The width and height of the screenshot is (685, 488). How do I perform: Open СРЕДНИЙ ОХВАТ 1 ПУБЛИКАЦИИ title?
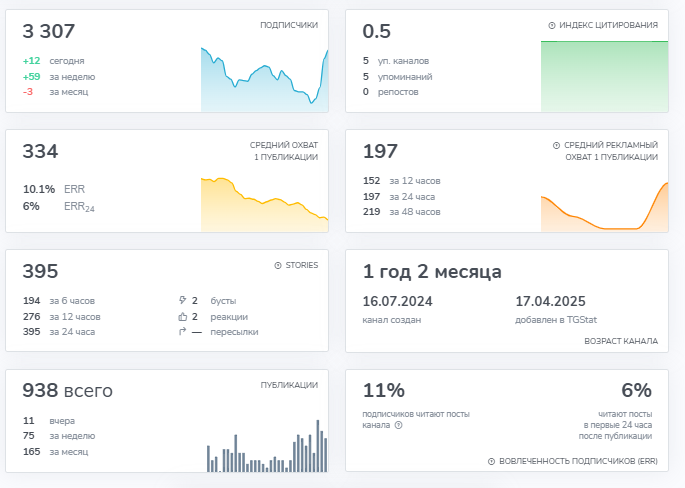click(284, 151)
